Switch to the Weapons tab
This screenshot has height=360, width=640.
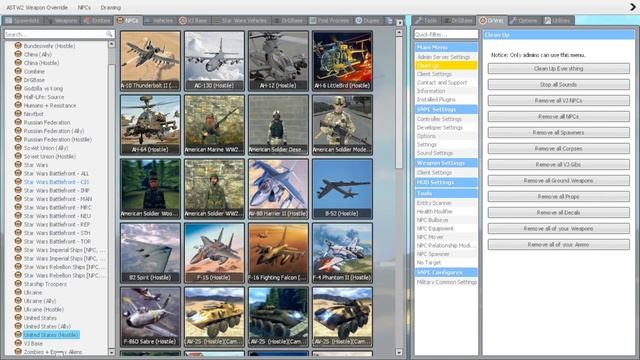point(62,20)
